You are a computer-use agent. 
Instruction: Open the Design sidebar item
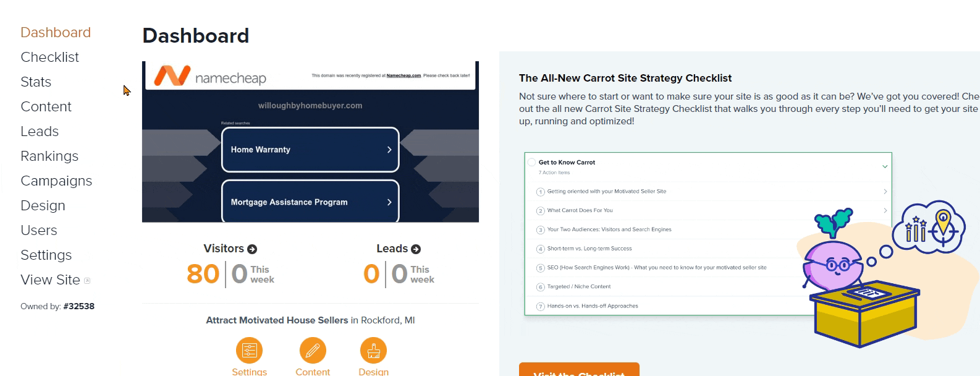point(43,205)
